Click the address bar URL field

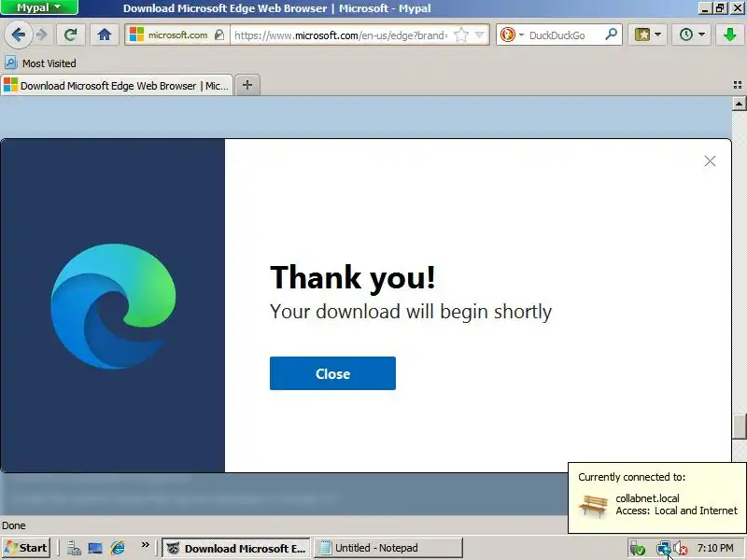coord(341,35)
